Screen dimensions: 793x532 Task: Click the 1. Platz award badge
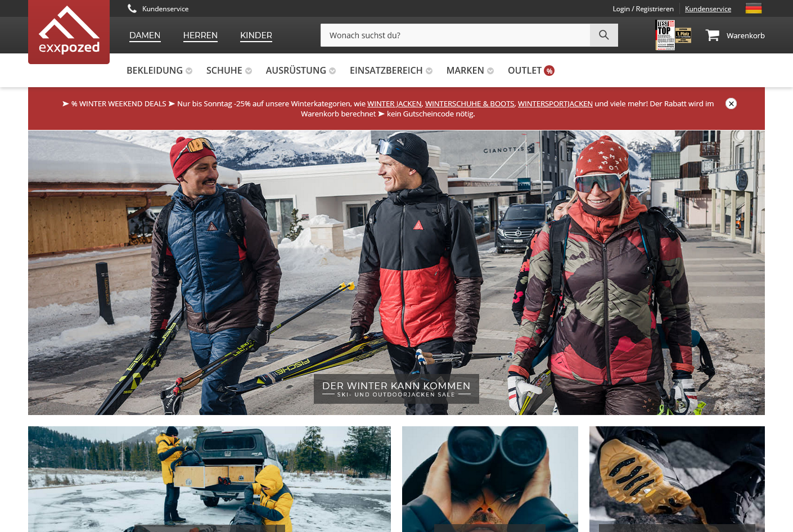pyautogui.click(x=683, y=35)
